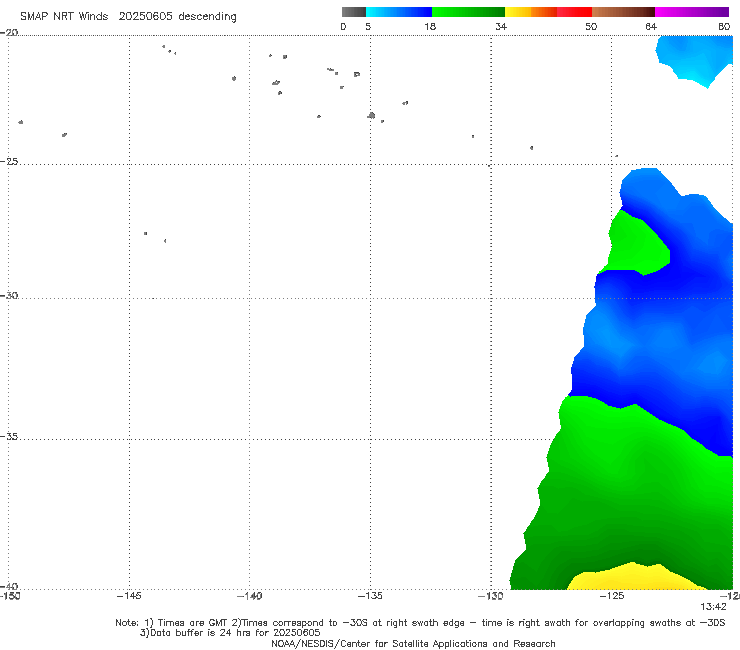Click the 'Data buffer is 24 hrs' note
The image size is (740, 650).
230,633
